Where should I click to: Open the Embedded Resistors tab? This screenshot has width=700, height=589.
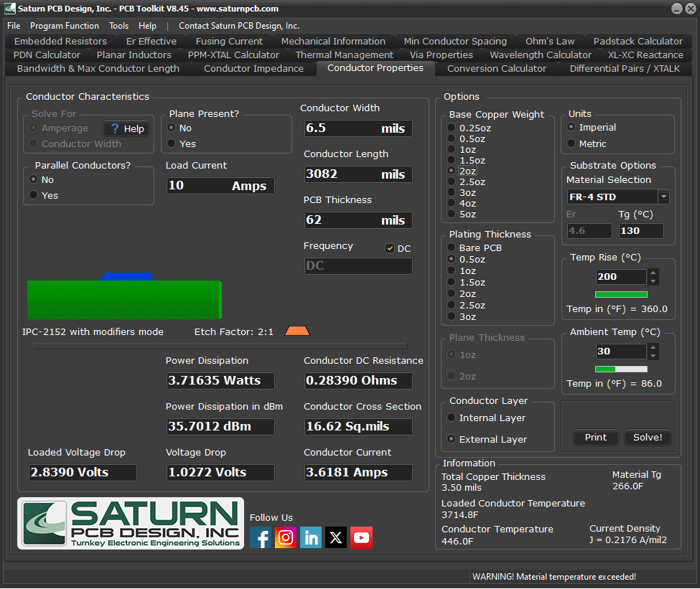tap(60, 42)
